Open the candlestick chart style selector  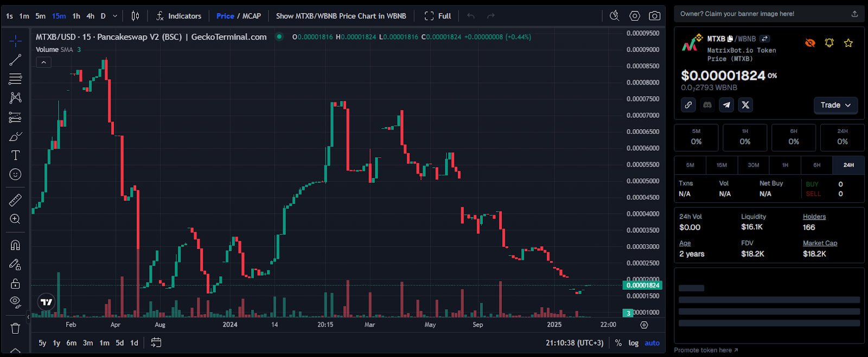click(x=135, y=16)
